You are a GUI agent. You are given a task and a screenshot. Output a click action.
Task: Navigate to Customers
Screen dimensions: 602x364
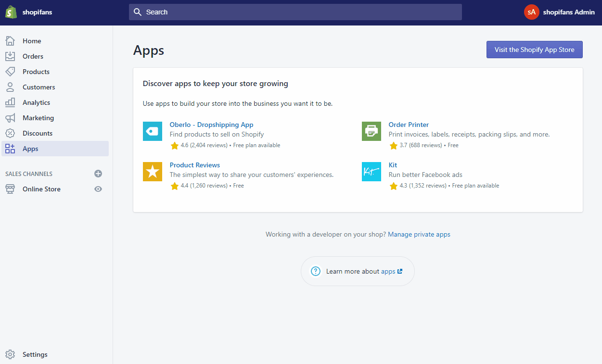pyautogui.click(x=55, y=87)
